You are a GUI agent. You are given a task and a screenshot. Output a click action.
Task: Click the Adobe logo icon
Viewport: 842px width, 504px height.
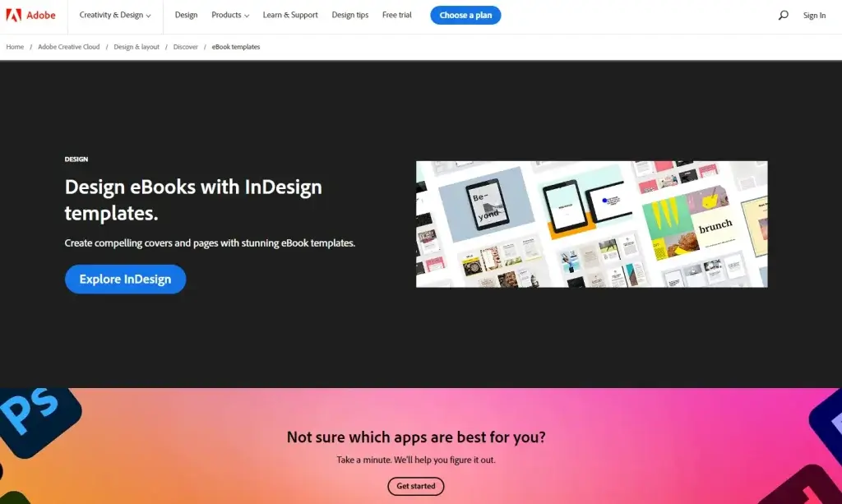click(x=14, y=15)
